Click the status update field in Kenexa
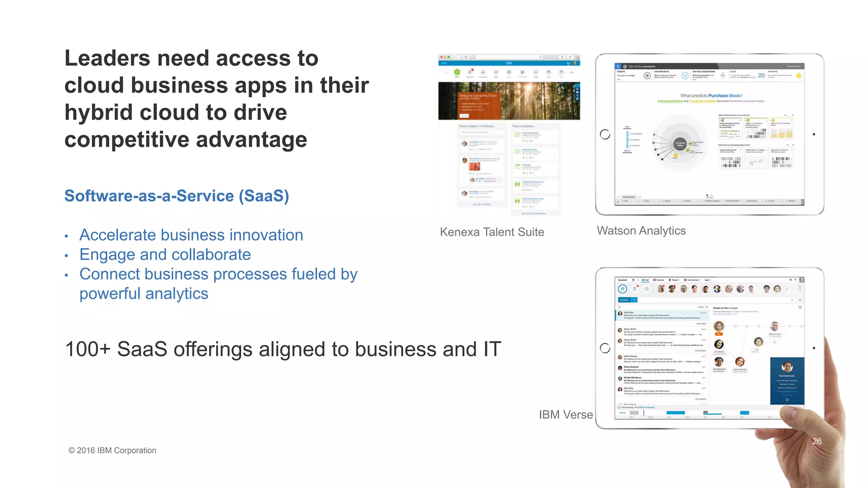The image size is (868, 488). coord(481,132)
